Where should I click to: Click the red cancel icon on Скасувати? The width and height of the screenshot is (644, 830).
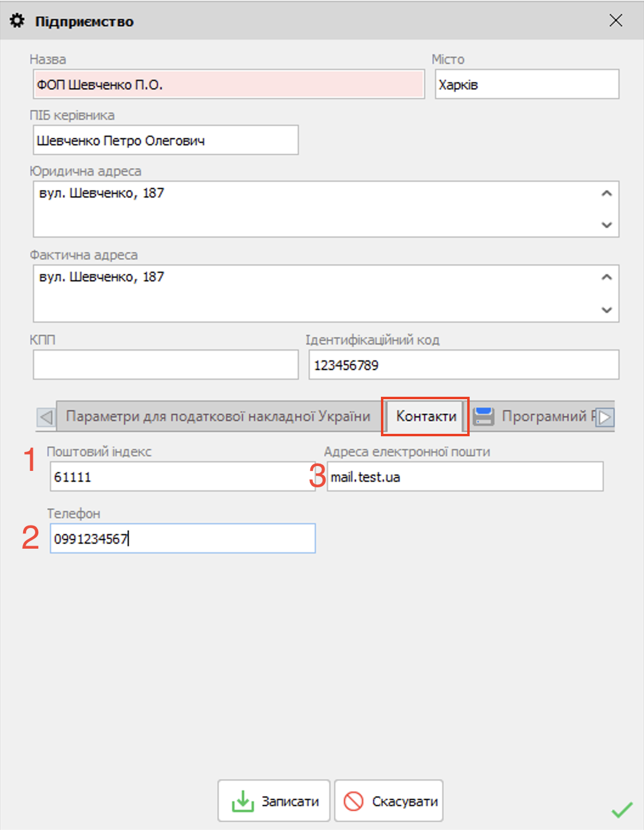click(x=354, y=801)
